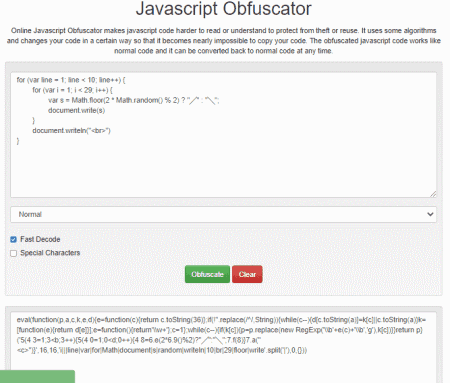Open the Normal encoding dropdown
The width and height of the screenshot is (450, 383).
click(x=223, y=214)
